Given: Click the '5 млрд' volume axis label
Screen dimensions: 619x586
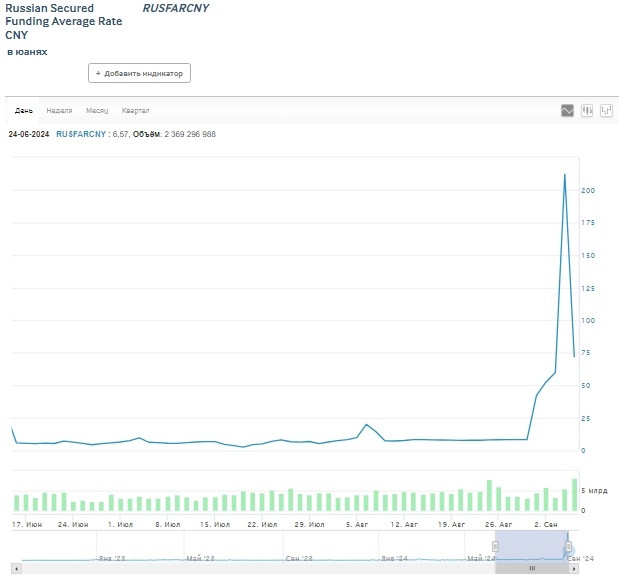Looking at the screenshot, I should [594, 490].
